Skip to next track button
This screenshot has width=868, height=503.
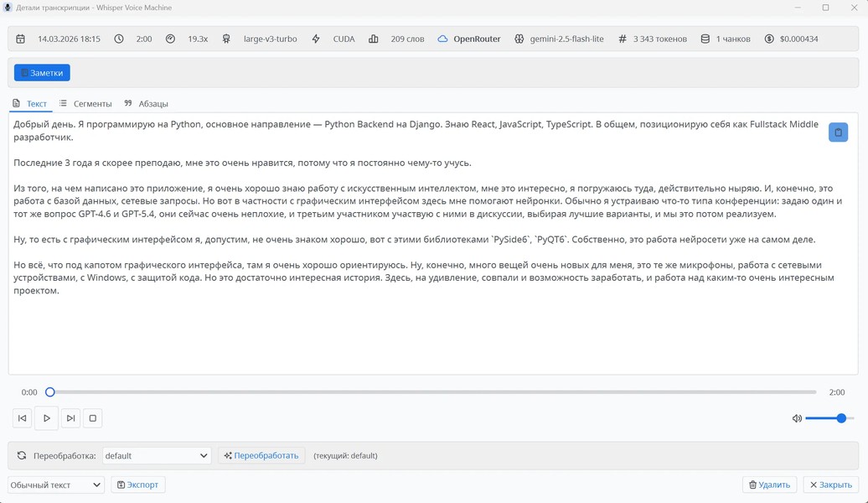71,418
